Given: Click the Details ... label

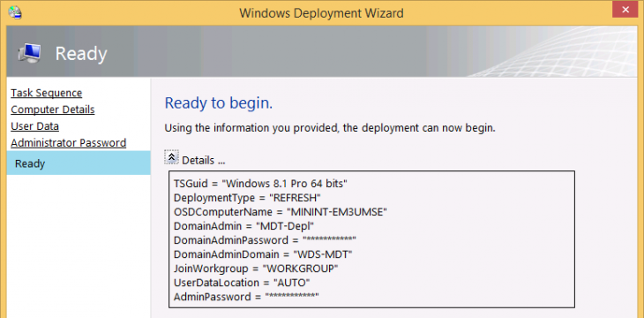Looking at the screenshot, I should [204, 161].
